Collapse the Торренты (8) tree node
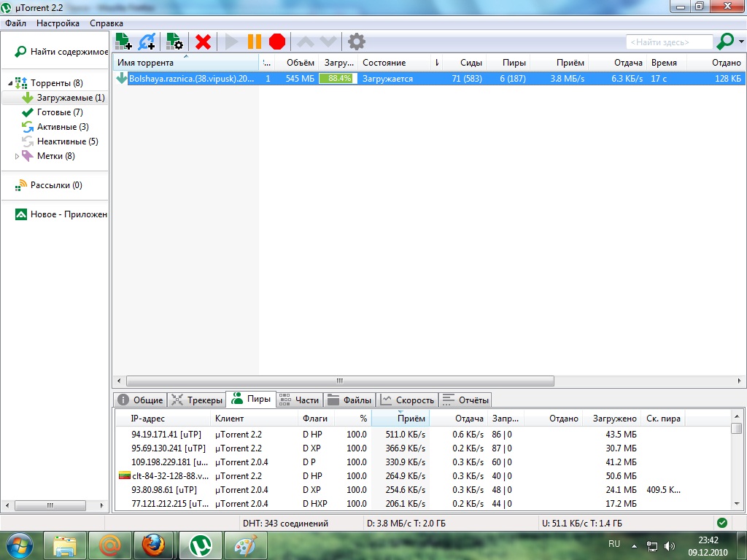The width and height of the screenshot is (747, 560). (x=10, y=83)
